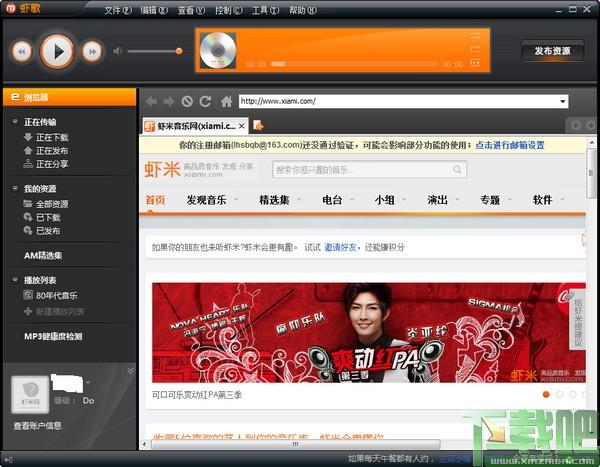This screenshot has height=467, width=600.
Task: Open 正在分享 in sidebar
Action: [46, 164]
